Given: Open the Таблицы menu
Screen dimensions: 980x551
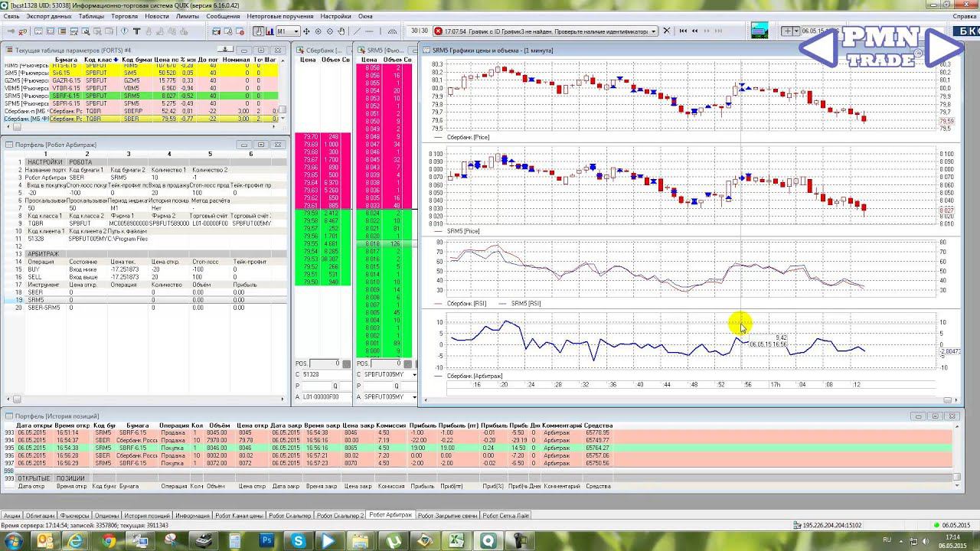Looking at the screenshot, I should click(91, 15).
